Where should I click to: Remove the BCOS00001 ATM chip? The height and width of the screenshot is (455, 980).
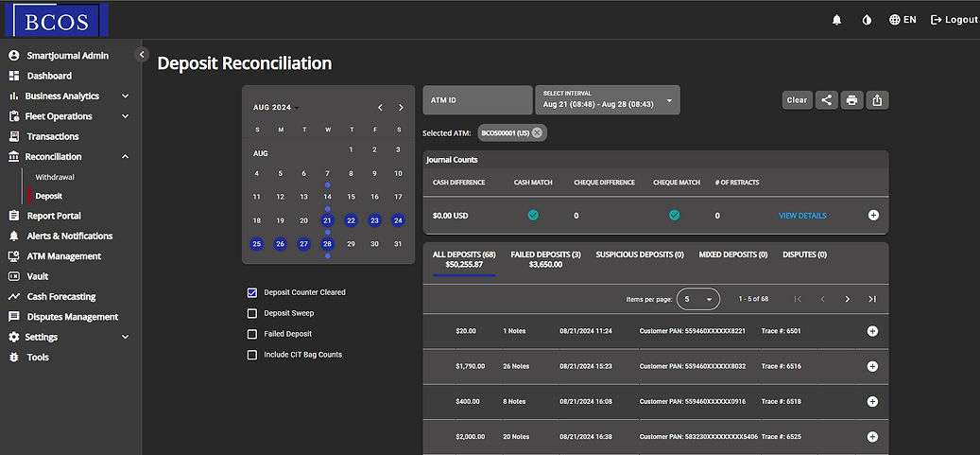538,132
